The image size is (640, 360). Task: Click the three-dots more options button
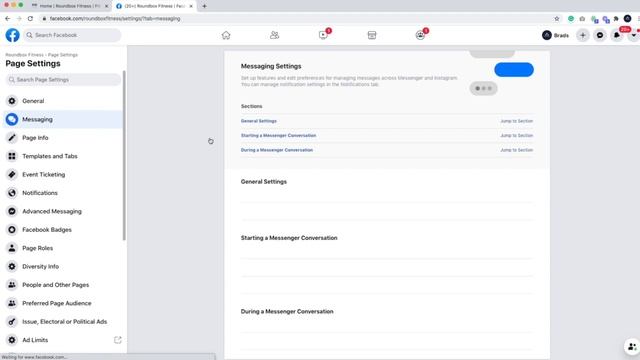(x=483, y=88)
